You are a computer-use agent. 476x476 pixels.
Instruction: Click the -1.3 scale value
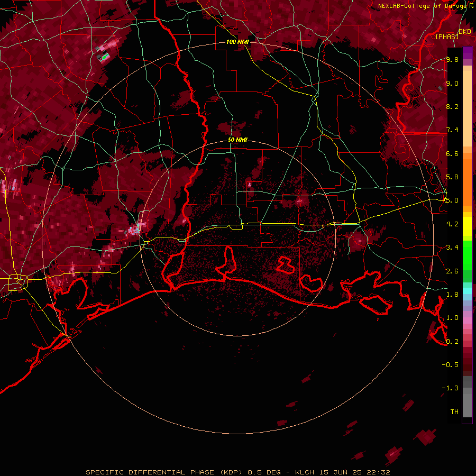(450, 388)
